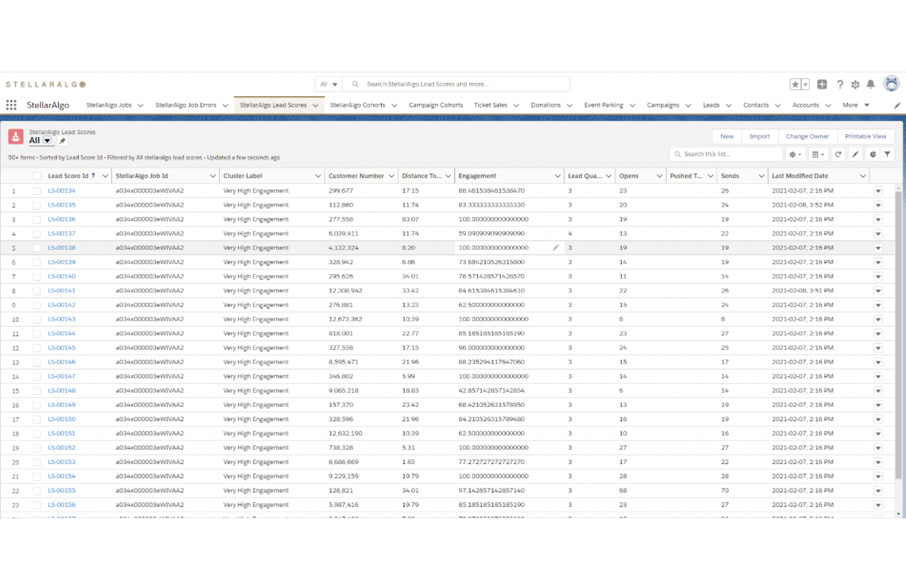Open the StellarAlgo Job Errors tab
The height and width of the screenshot is (588, 906).
[x=186, y=105]
